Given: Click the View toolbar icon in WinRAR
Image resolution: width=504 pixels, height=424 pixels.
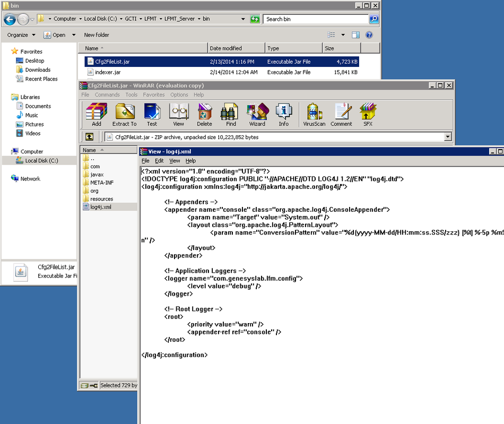Looking at the screenshot, I should (179, 115).
